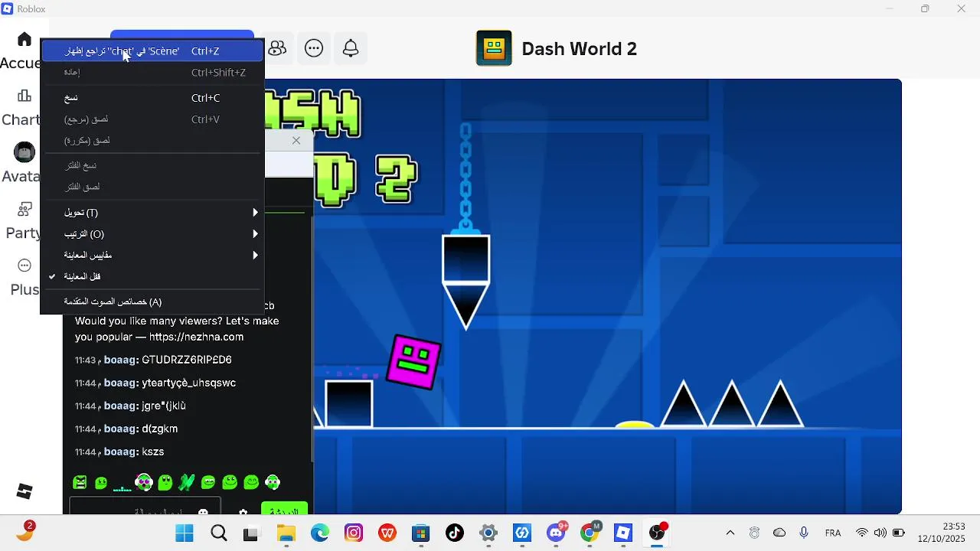Choose Paste reference Ctrl+V menu entry
Screen dimensions: 980x551
click(152, 119)
